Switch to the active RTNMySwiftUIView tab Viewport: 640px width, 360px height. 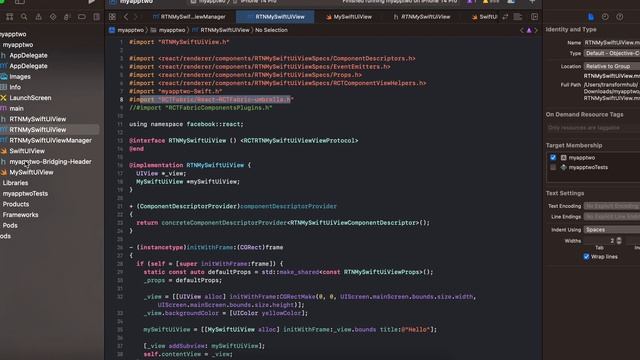tap(276, 17)
